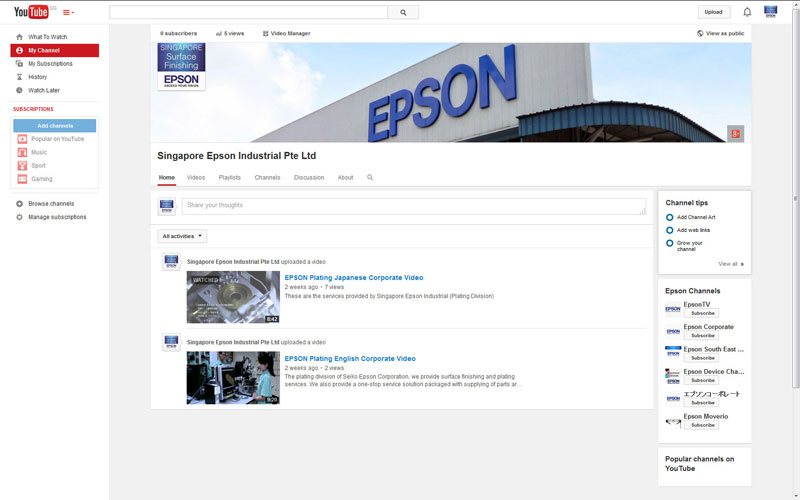
Task: Click the search magnifier button
Action: click(x=403, y=12)
